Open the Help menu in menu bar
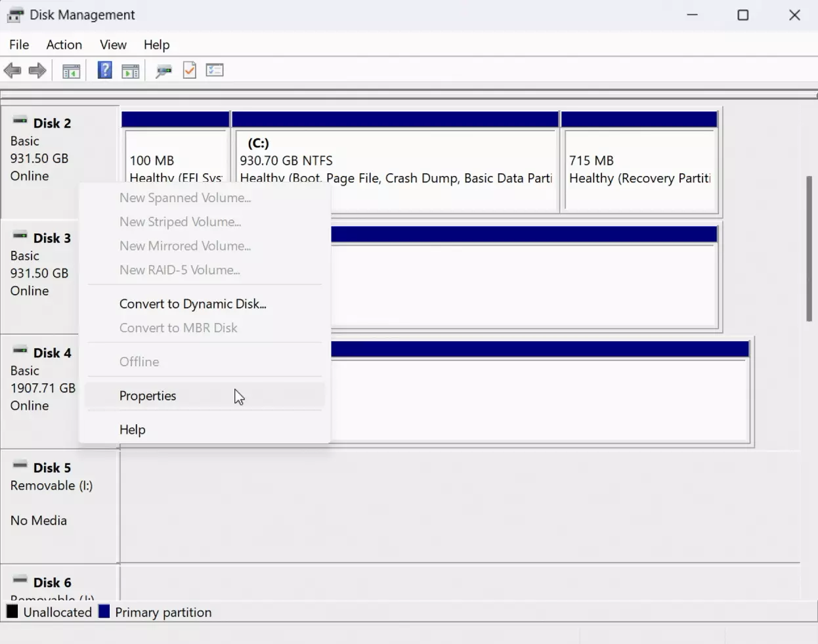818x644 pixels. (156, 45)
